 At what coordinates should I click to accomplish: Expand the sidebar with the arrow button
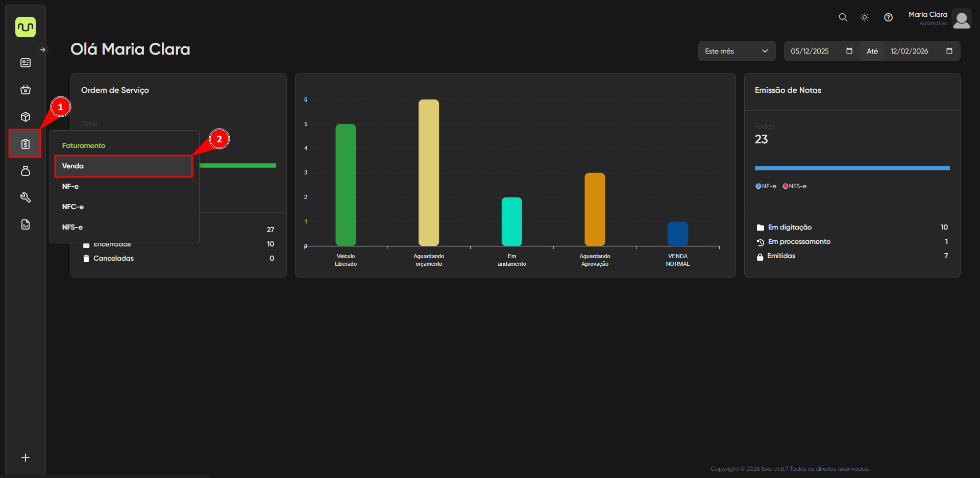click(x=43, y=50)
